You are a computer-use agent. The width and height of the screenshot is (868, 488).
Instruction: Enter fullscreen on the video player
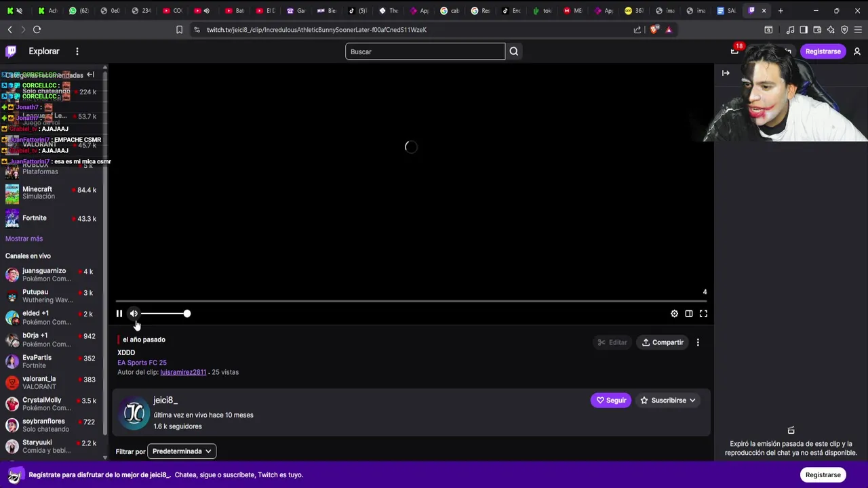coord(703,314)
